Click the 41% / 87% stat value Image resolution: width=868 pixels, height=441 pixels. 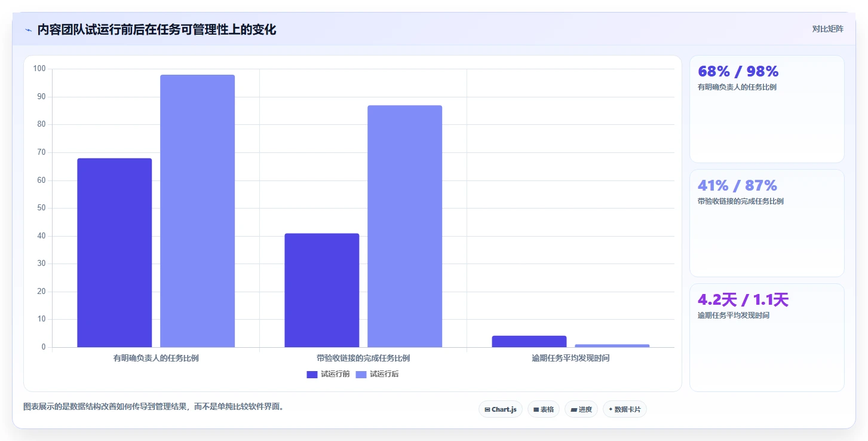coord(737,186)
